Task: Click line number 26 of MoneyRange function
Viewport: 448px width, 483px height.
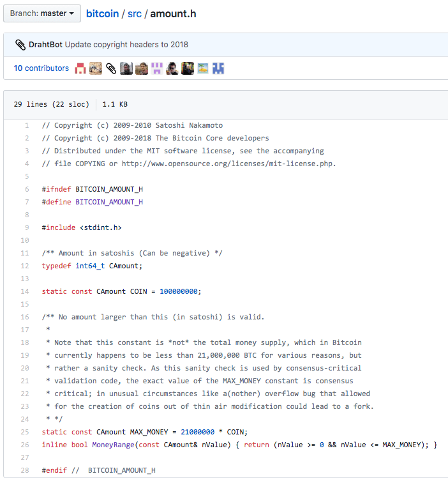Action: tap(26, 445)
